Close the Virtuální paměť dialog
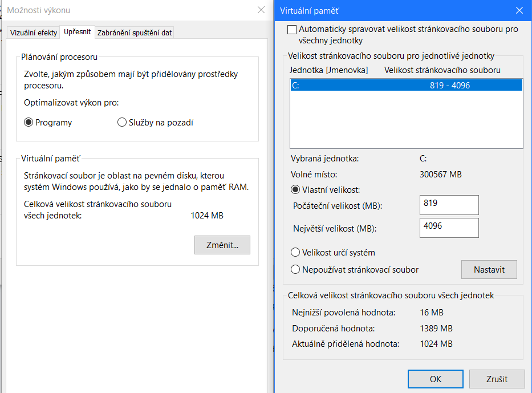The image size is (532, 393). point(519,10)
